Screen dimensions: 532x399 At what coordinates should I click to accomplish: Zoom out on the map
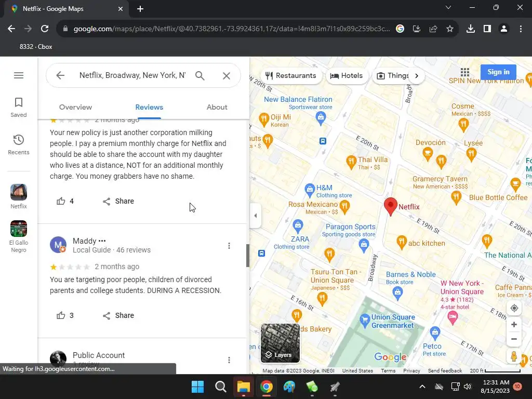(514, 339)
